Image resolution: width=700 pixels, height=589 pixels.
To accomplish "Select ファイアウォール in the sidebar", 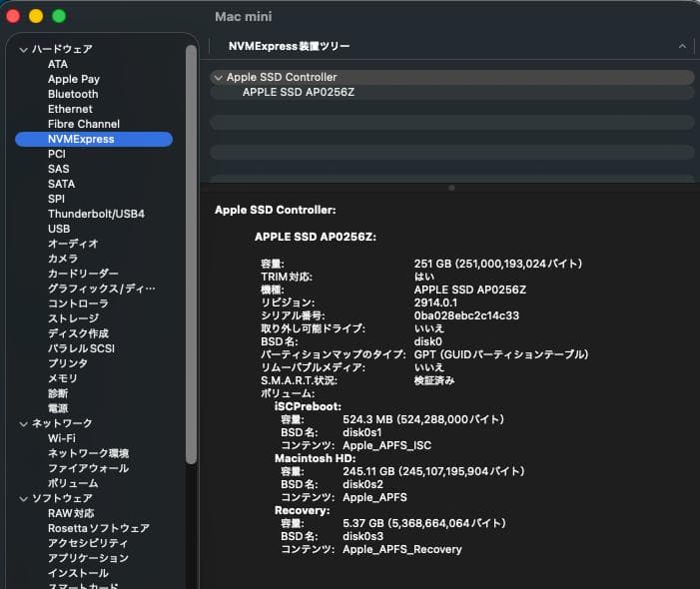I will 89,468.
